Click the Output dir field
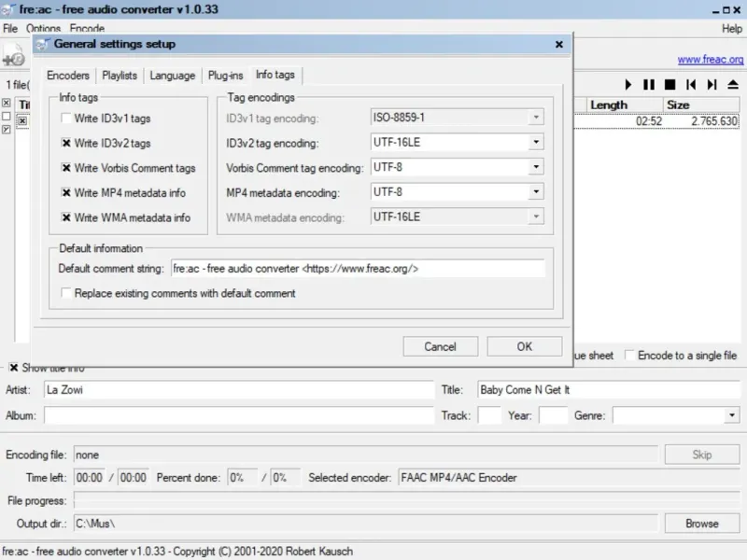Image resolution: width=747 pixels, height=560 pixels. [366, 524]
